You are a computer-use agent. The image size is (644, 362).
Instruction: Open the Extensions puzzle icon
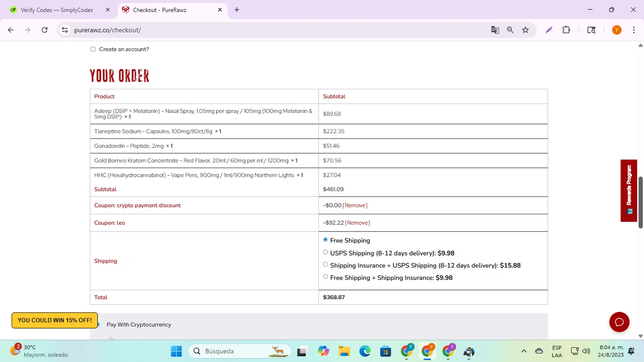click(x=566, y=30)
